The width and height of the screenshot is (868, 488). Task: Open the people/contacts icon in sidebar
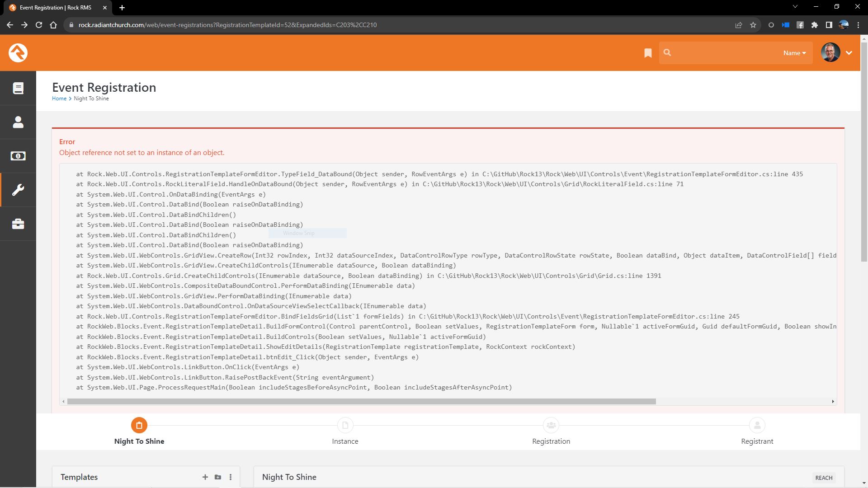click(x=17, y=122)
